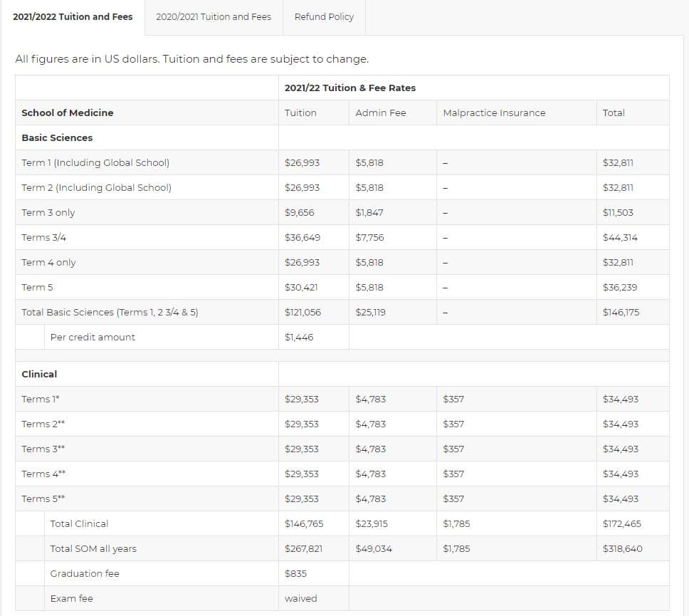Select the $146,175 basic sciences total
Viewport: 689px width, 616px height.
tap(621, 312)
